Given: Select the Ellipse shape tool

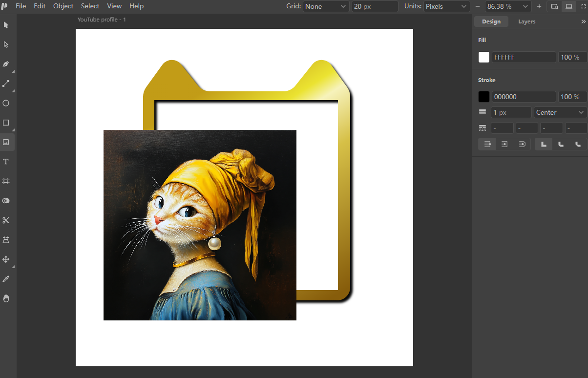Looking at the screenshot, I should click(6, 103).
